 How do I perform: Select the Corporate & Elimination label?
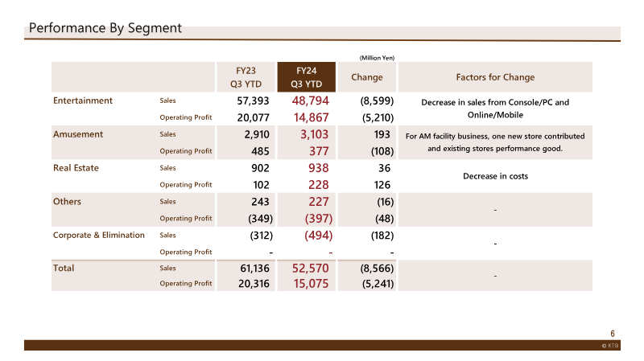[x=99, y=235]
